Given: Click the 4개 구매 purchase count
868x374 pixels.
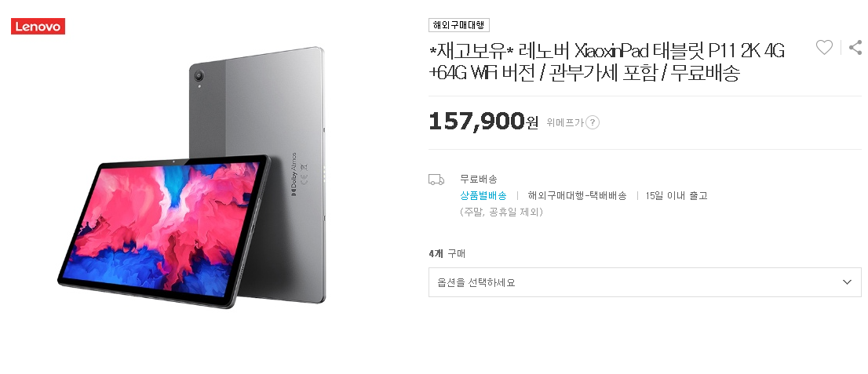Looking at the screenshot, I should click(x=447, y=254).
